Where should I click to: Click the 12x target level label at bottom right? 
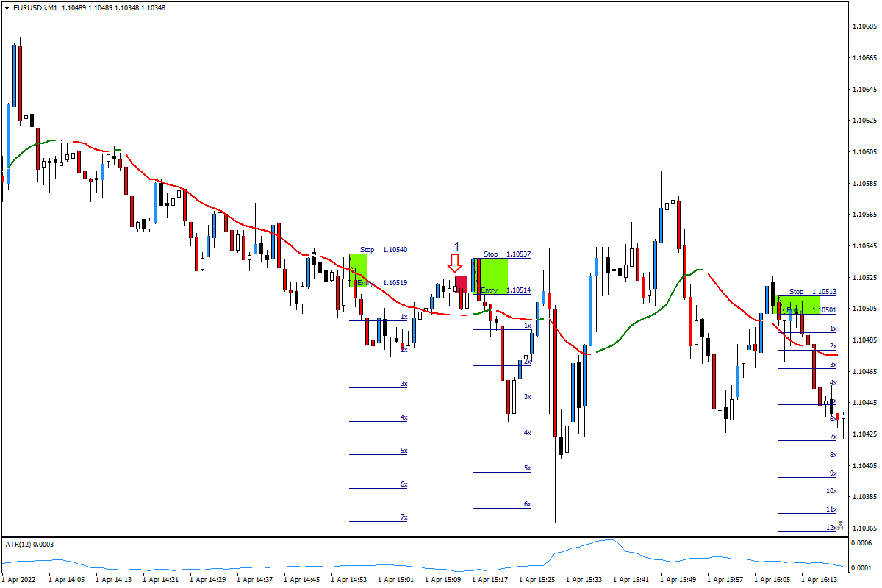pyautogui.click(x=831, y=526)
